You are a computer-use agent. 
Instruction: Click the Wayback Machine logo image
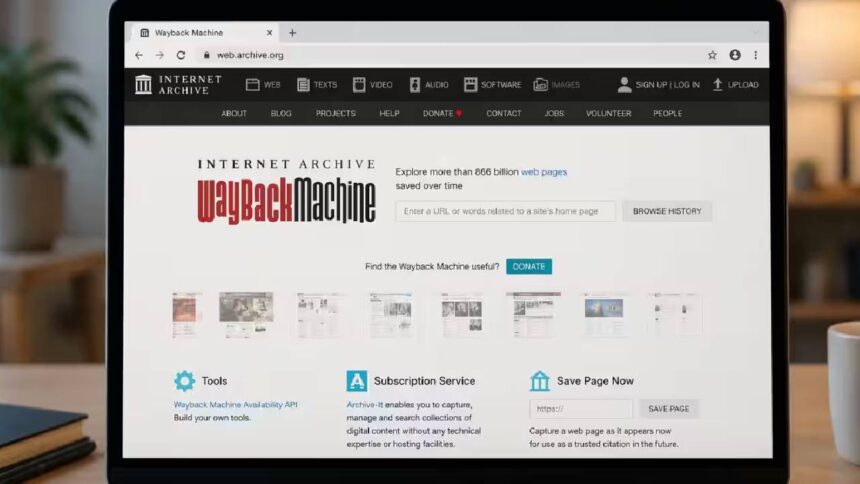286,192
